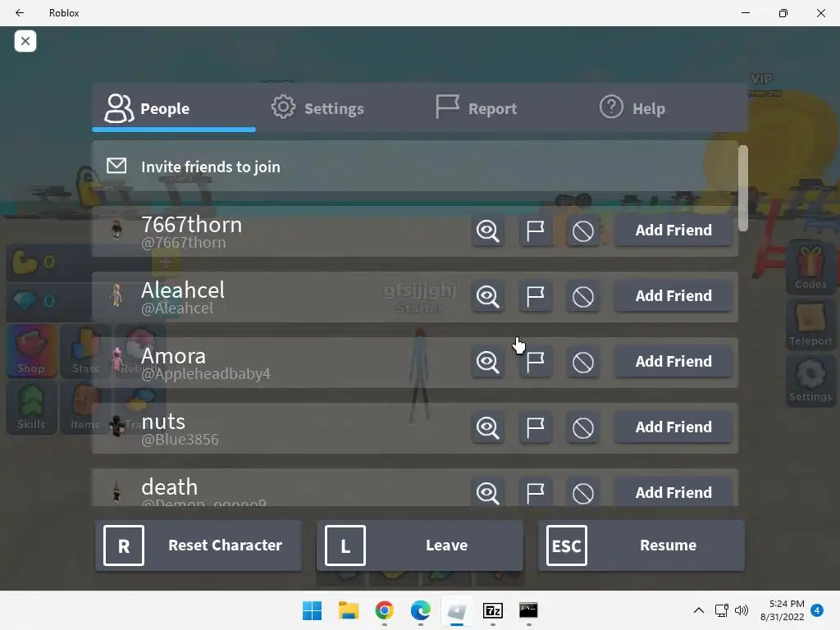Report player 7667thorn with the flag icon
Image resolution: width=840 pixels, height=630 pixels.
pyautogui.click(x=535, y=231)
